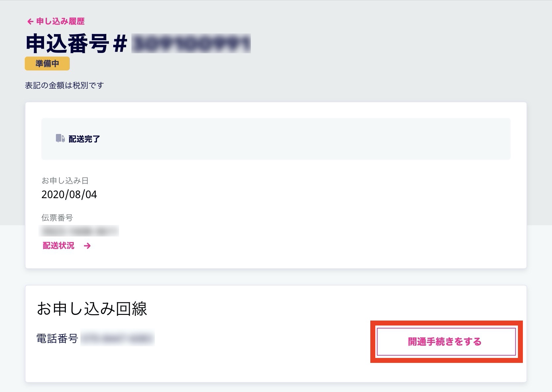Click the blurred tracking slip number
This screenshot has width=552, height=392.
(x=79, y=231)
